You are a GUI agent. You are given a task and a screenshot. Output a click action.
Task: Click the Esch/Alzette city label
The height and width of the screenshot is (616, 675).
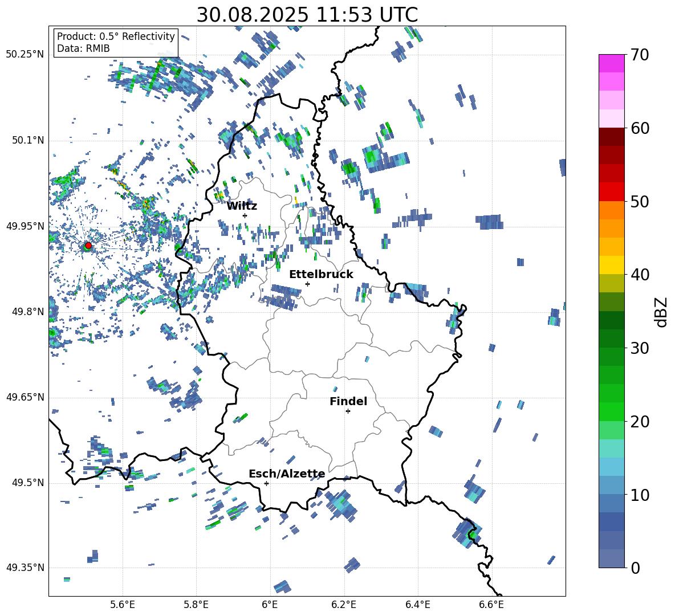tap(287, 474)
